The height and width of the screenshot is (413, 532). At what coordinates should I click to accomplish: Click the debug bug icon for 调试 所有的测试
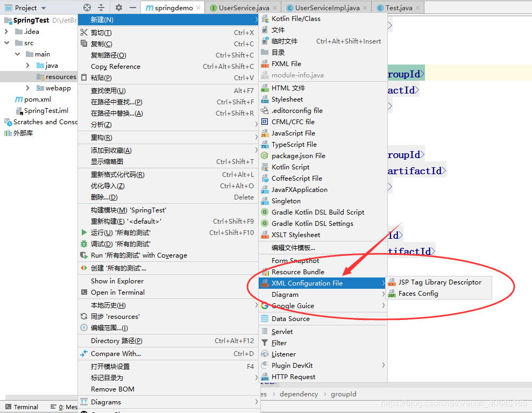point(84,244)
